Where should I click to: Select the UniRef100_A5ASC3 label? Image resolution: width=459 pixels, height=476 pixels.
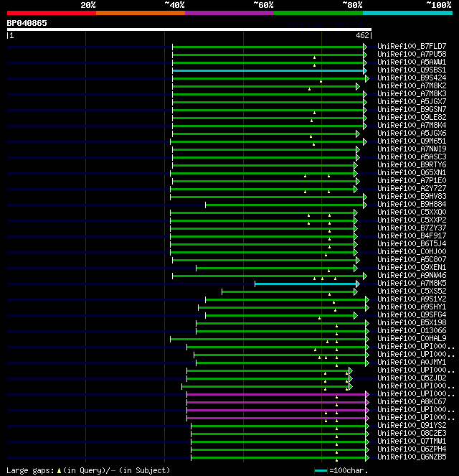click(412, 157)
